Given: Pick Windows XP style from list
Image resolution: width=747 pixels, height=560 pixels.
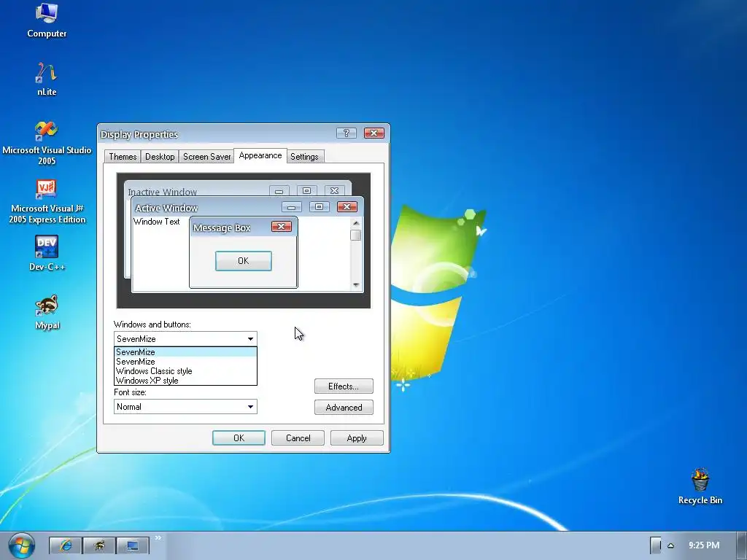Looking at the screenshot, I should pos(186,381).
